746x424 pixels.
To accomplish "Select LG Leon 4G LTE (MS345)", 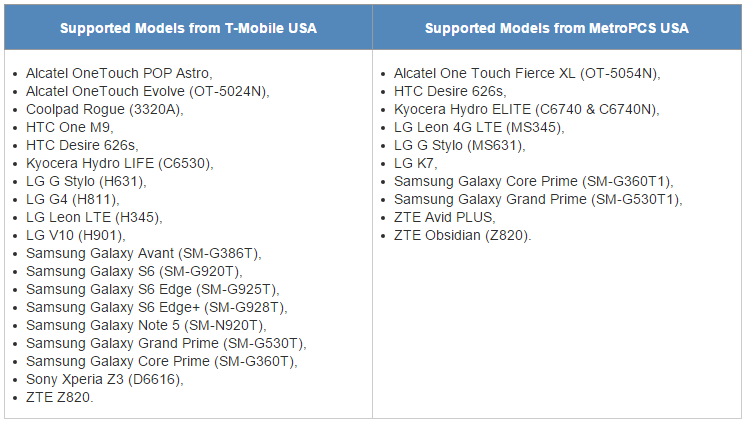I will [479, 128].
